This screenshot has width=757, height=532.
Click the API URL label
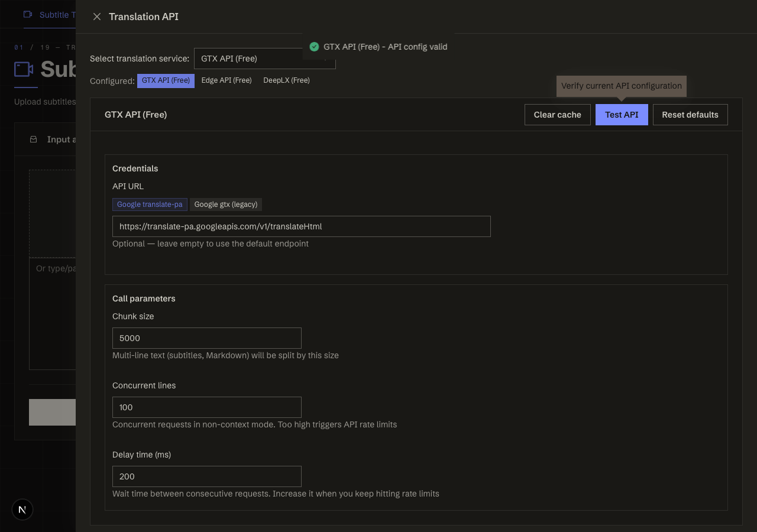pos(128,186)
